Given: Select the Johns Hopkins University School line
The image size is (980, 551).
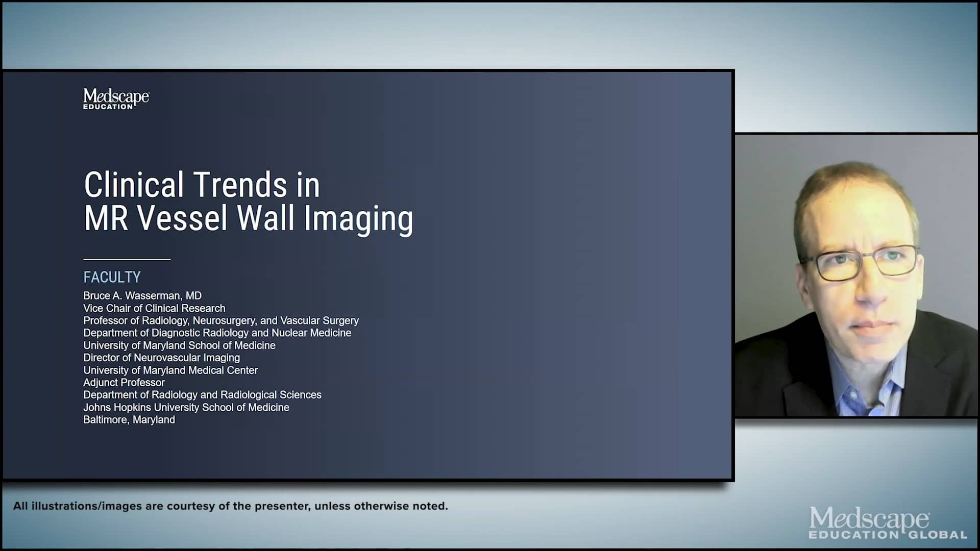Looking at the screenshot, I should (x=186, y=407).
